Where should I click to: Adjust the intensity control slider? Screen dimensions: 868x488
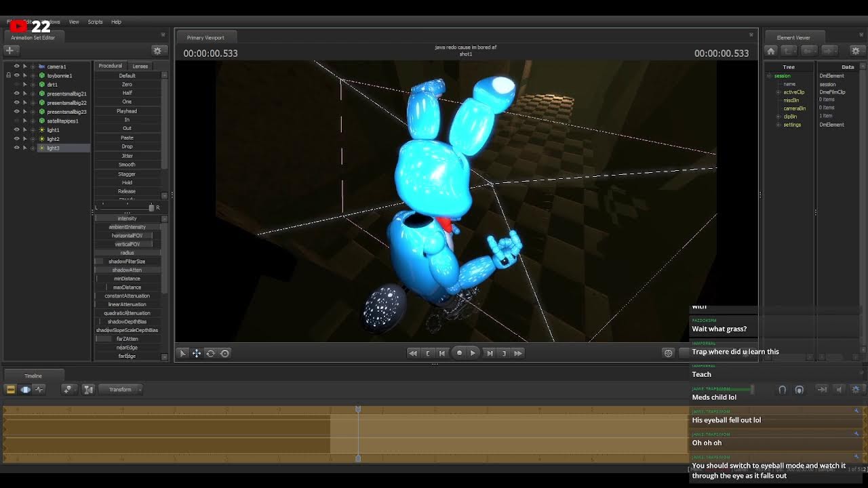click(x=127, y=218)
